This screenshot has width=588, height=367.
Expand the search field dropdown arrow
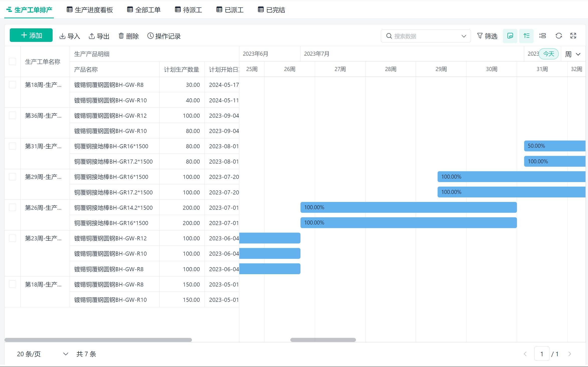[464, 36]
